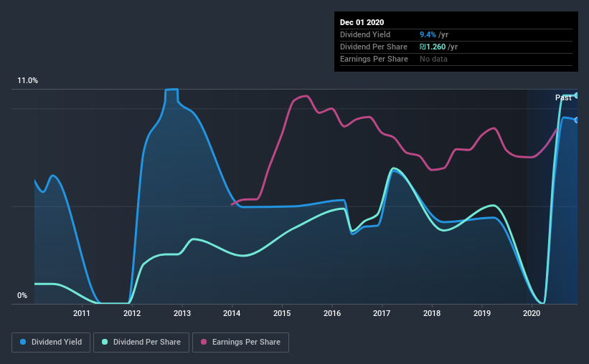Click the 2019 x-axis label
Image resolution: width=589 pixels, height=364 pixels.
point(481,313)
